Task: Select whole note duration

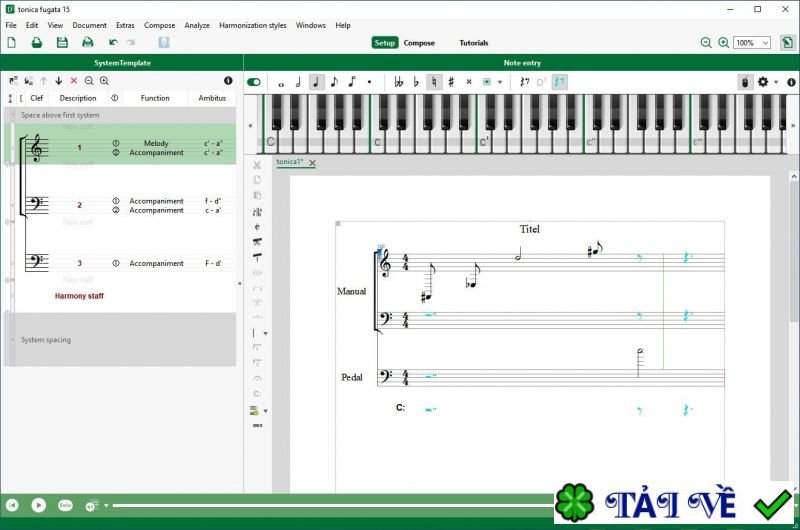Action: click(x=281, y=83)
